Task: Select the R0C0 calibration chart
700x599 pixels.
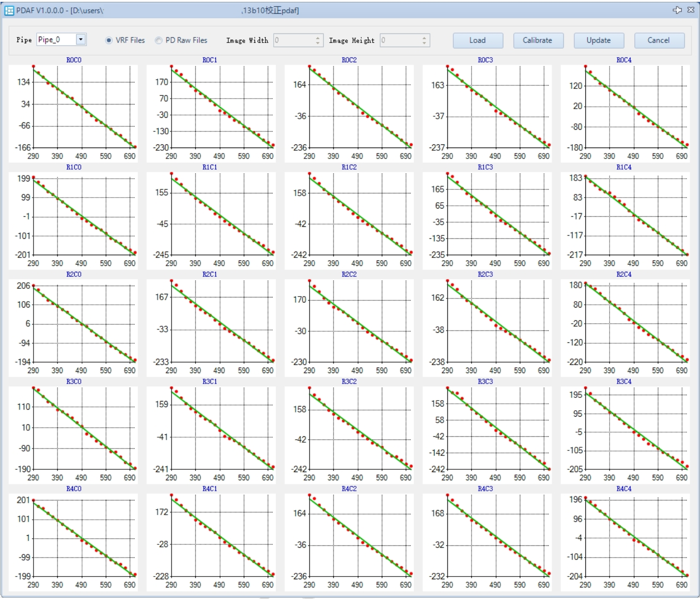Action: coord(73,110)
